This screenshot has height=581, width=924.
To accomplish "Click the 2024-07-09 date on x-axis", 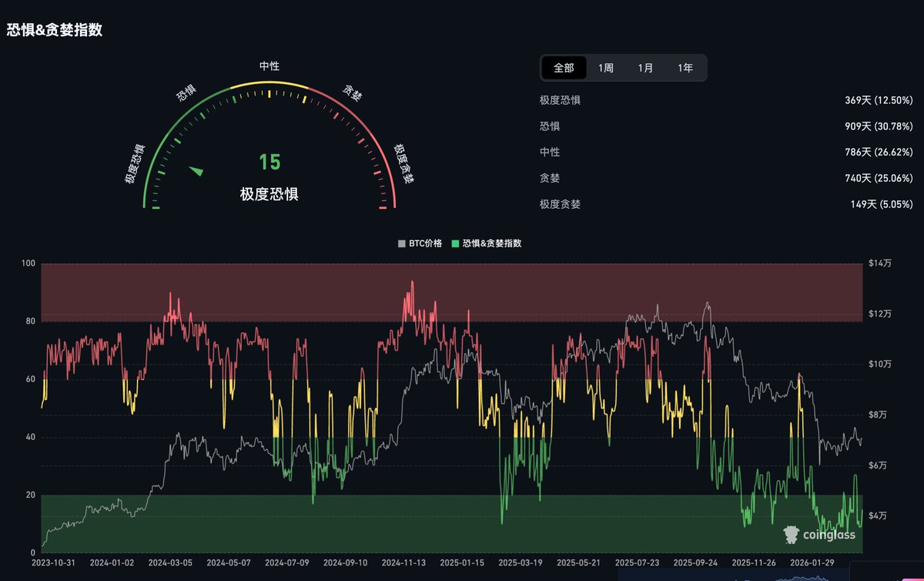I will tap(287, 563).
